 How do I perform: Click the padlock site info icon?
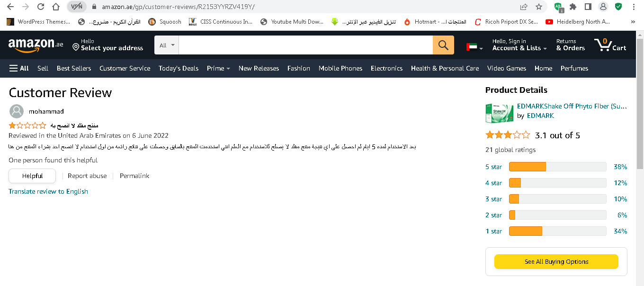point(94,7)
